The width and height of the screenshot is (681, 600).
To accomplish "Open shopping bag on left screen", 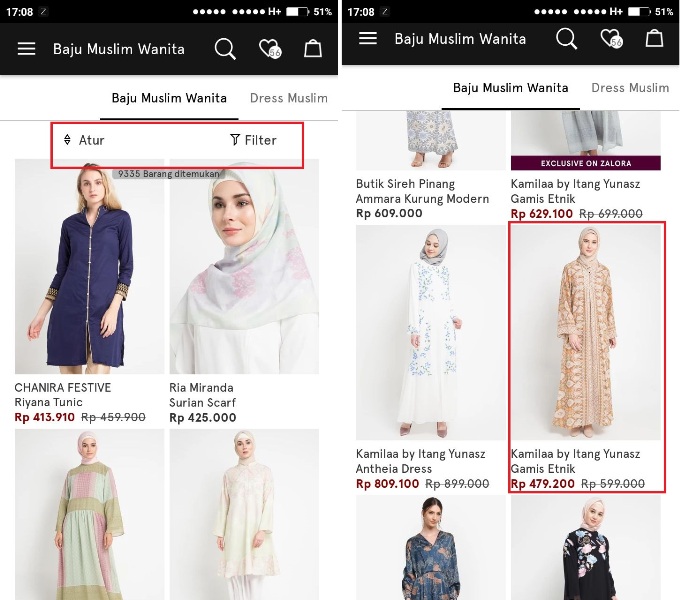I will point(313,49).
